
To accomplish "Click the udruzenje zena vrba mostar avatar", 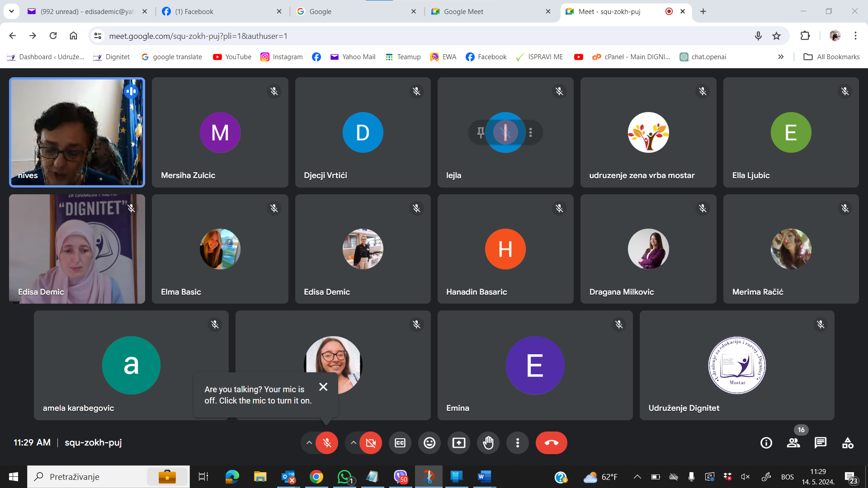I will pyautogui.click(x=648, y=132).
